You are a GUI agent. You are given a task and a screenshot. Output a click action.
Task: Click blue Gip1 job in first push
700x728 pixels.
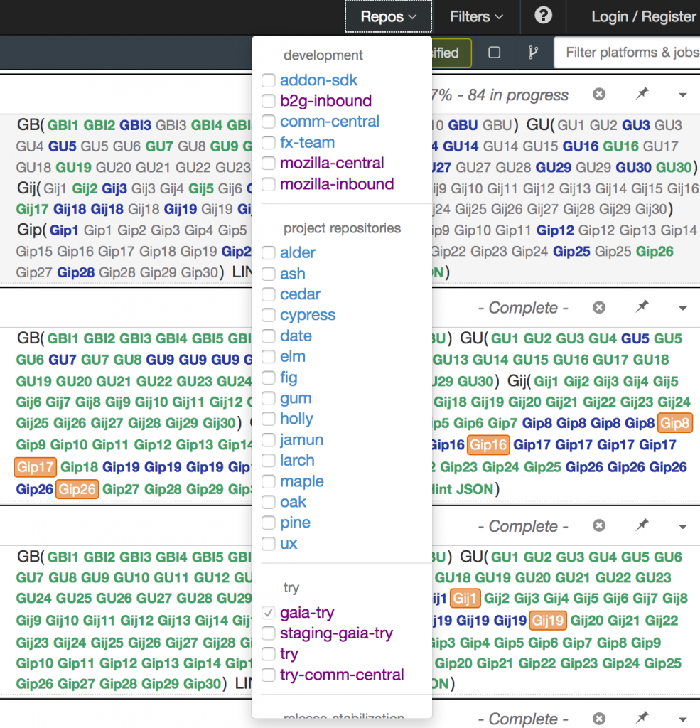(64, 230)
